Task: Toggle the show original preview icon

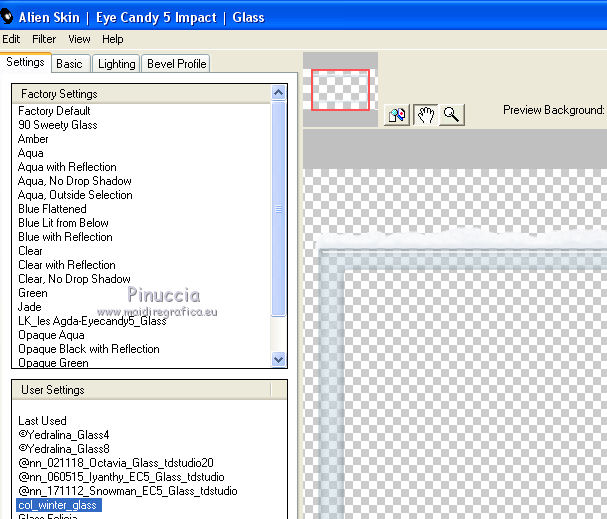Action: [x=397, y=115]
